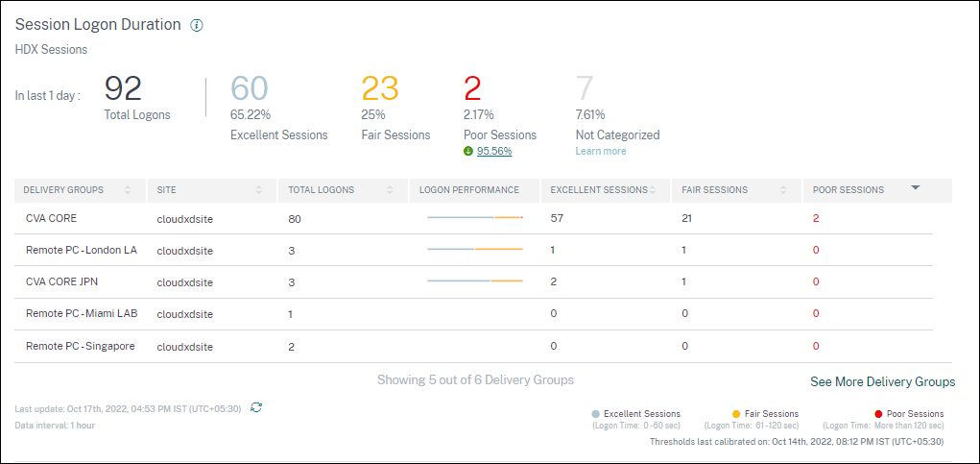Viewport: 980px width, 464px height.
Task: Select the CVA CORE delivery group row
Action: tap(51, 218)
